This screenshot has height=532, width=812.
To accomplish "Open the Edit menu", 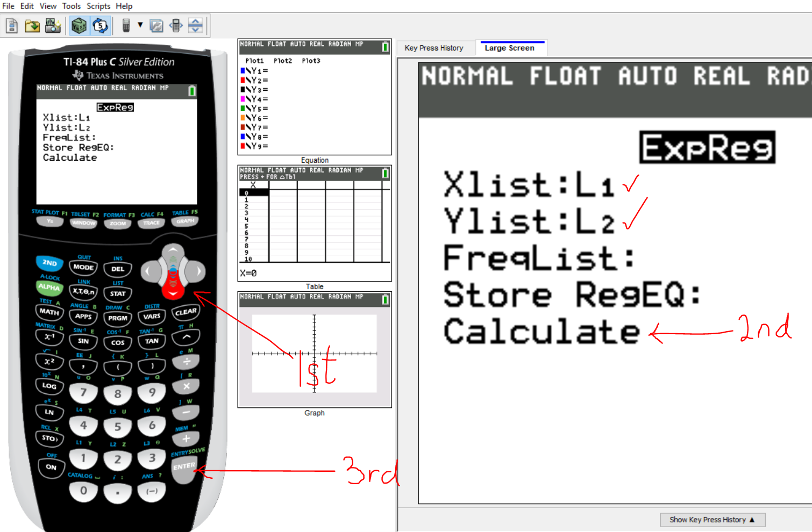I will click(x=27, y=6).
